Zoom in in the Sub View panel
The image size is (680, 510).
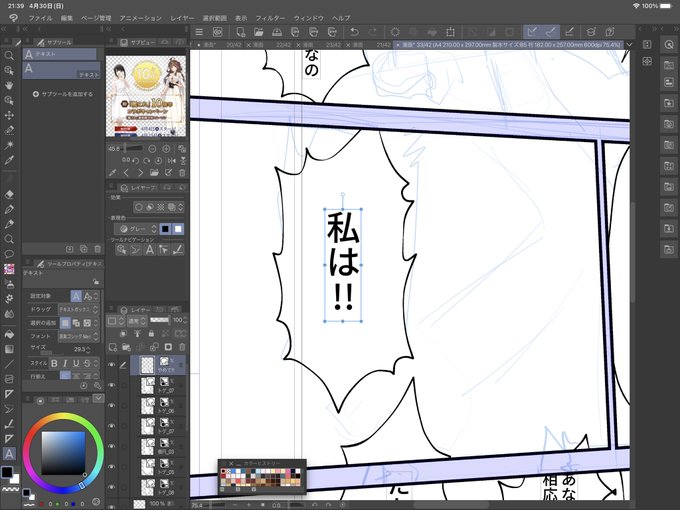coord(166,149)
